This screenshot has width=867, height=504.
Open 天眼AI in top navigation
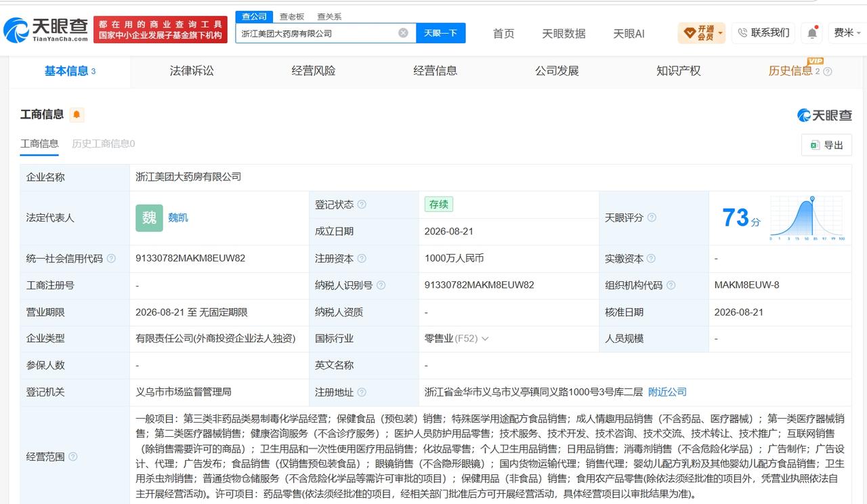tap(629, 33)
